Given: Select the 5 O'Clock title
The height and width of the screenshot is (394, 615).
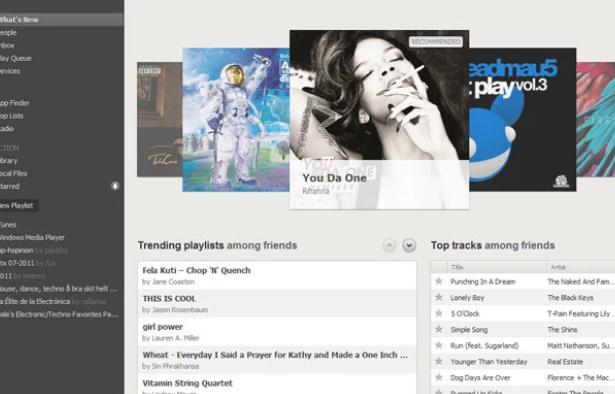Looking at the screenshot, I should [465, 314].
